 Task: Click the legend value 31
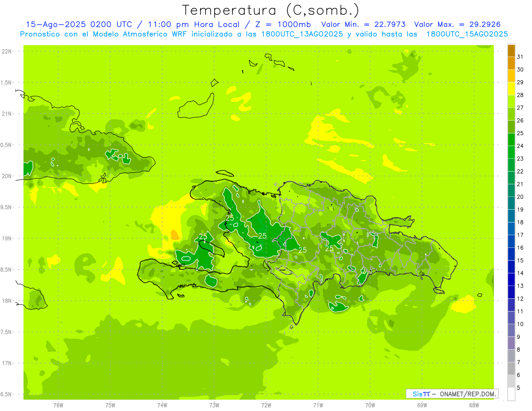point(520,57)
